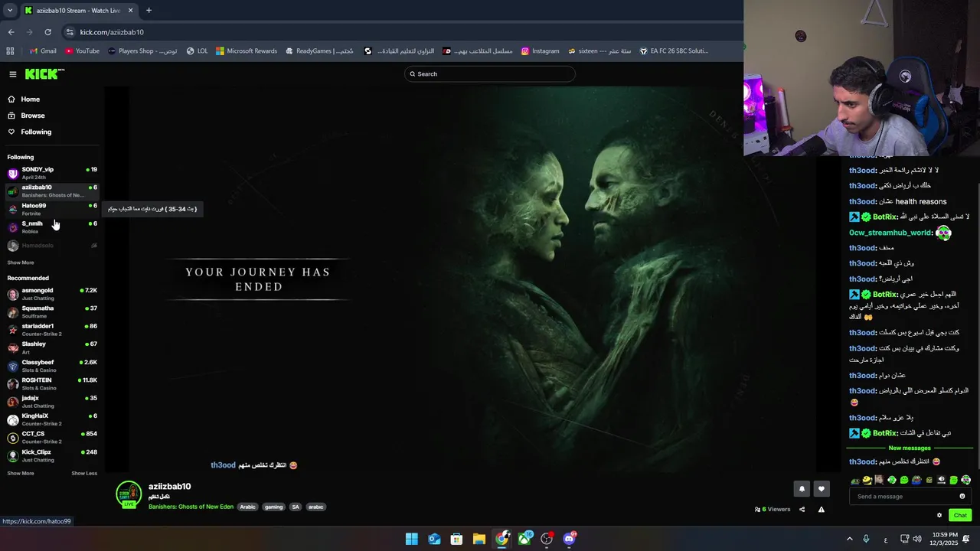Click jadajx avatar in Recommended
This screenshot has width=980, height=551.
(13, 402)
